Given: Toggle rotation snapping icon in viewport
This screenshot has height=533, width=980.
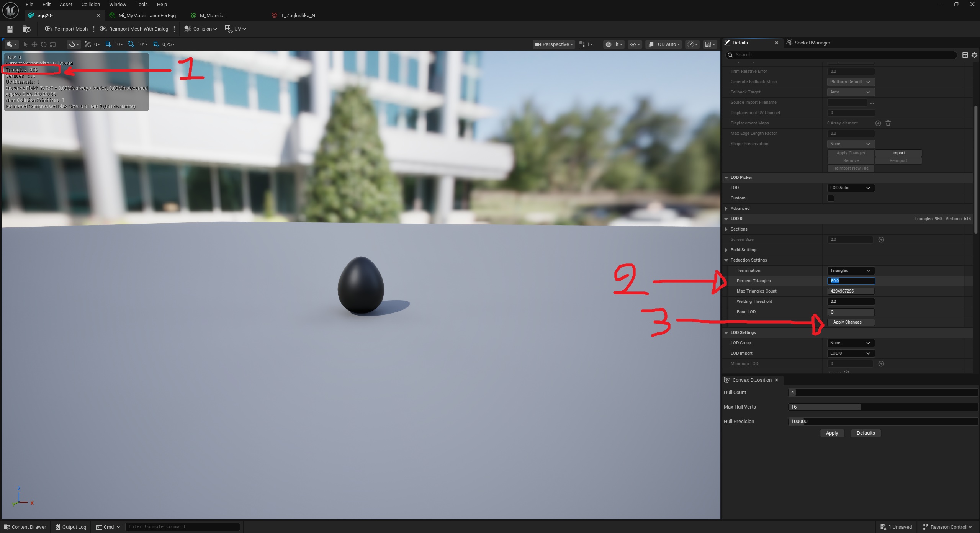Looking at the screenshot, I should pyautogui.click(x=131, y=44).
